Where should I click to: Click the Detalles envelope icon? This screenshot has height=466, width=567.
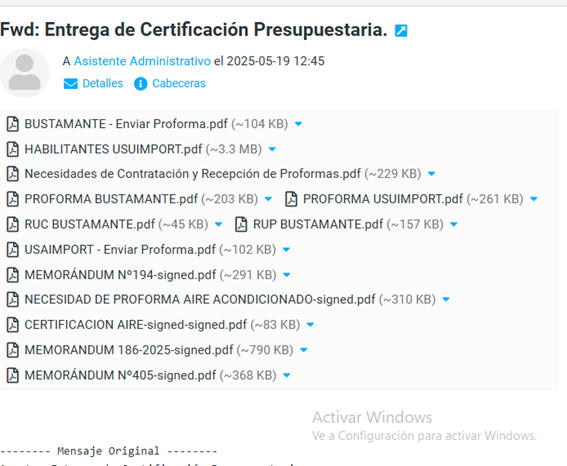[71, 84]
